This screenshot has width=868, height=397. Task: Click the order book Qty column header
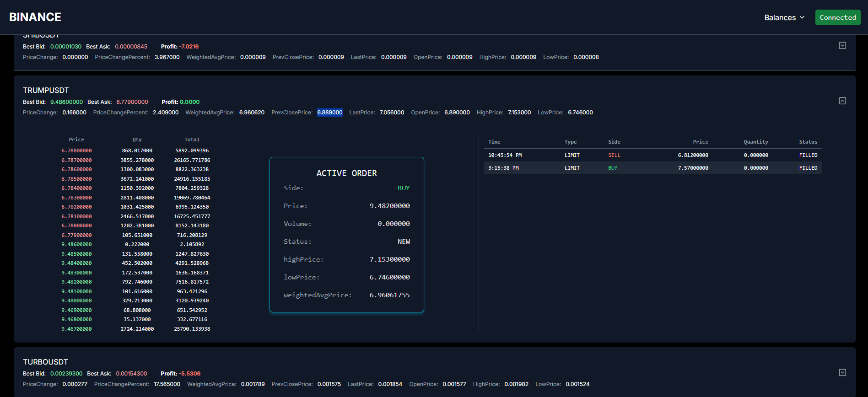click(x=137, y=139)
